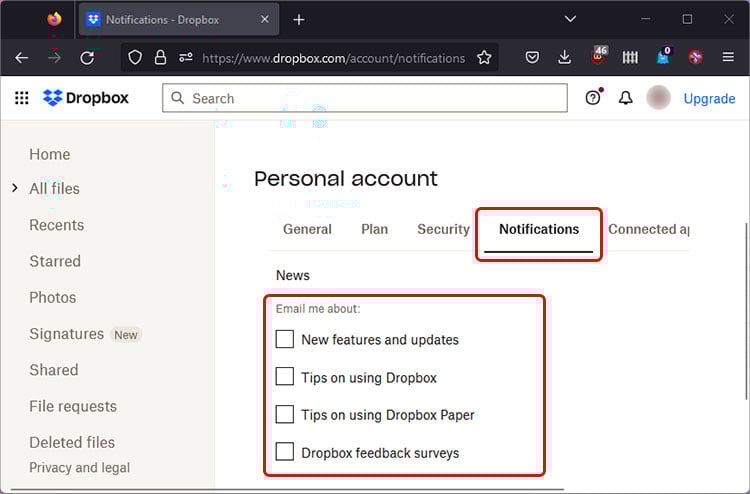This screenshot has width=750, height=494.
Task: Click the Dropbox Search field
Action: [365, 98]
